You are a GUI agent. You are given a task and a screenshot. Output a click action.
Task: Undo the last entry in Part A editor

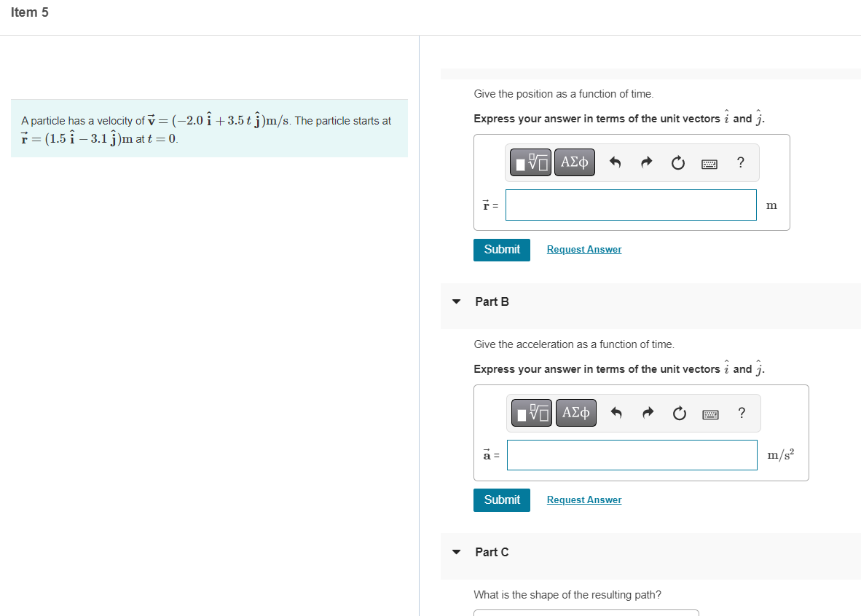615,162
